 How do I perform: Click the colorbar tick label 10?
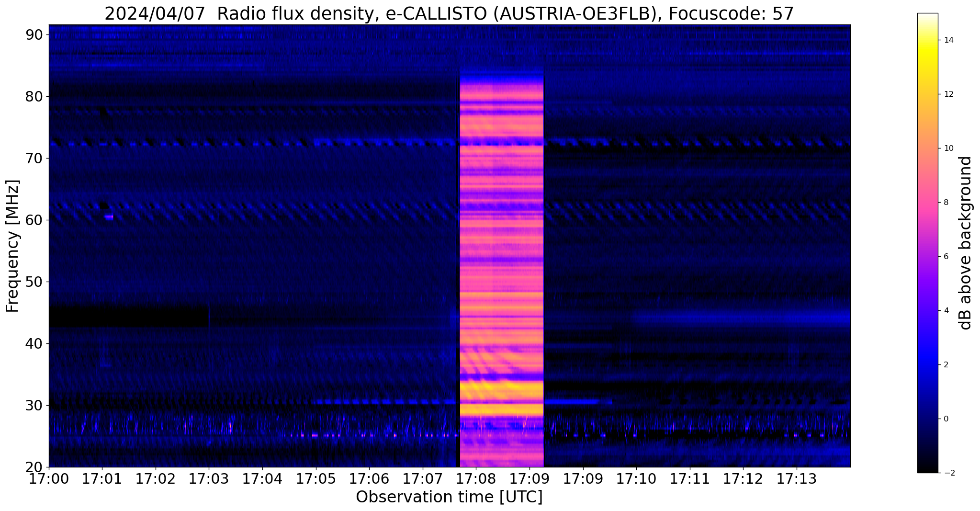948,148
